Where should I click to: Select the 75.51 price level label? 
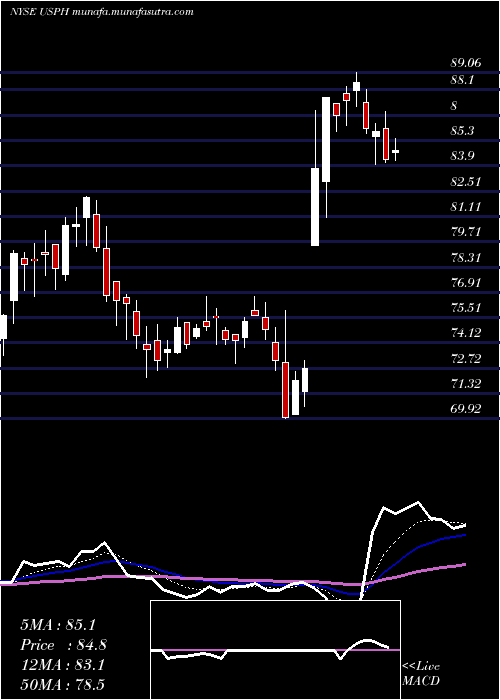[466, 308]
